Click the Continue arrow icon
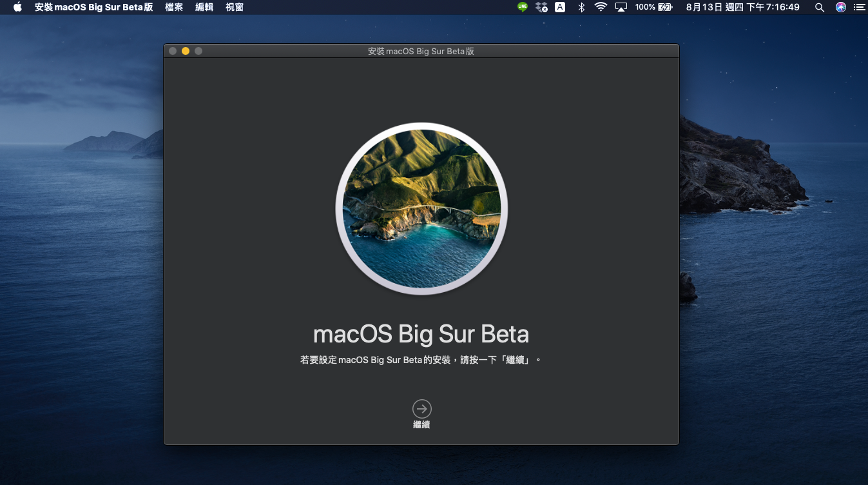Screen dimensions: 868x485 [x=422, y=409]
